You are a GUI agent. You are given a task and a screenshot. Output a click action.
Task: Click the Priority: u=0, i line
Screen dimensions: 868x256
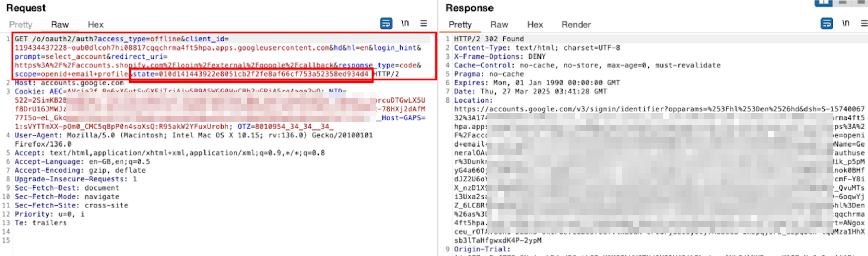(49, 214)
